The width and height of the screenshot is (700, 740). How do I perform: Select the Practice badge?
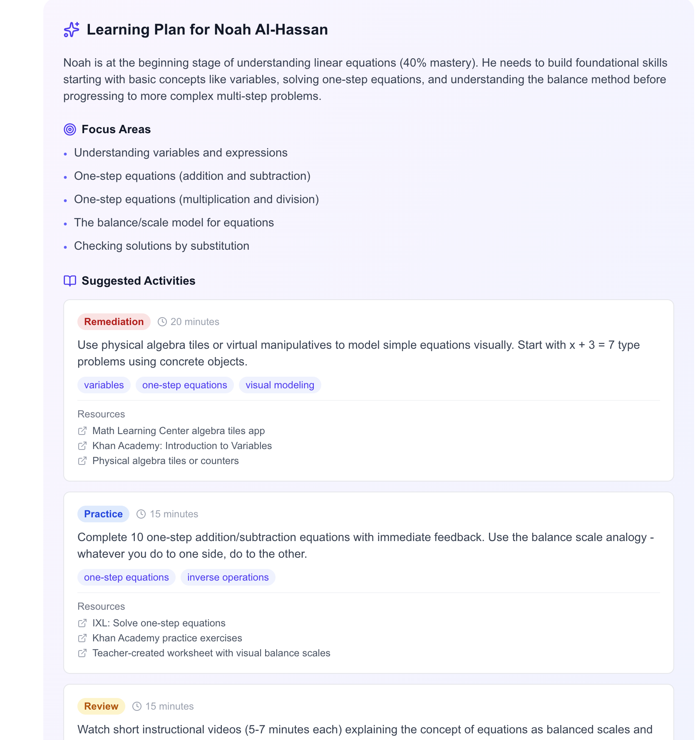coord(103,514)
